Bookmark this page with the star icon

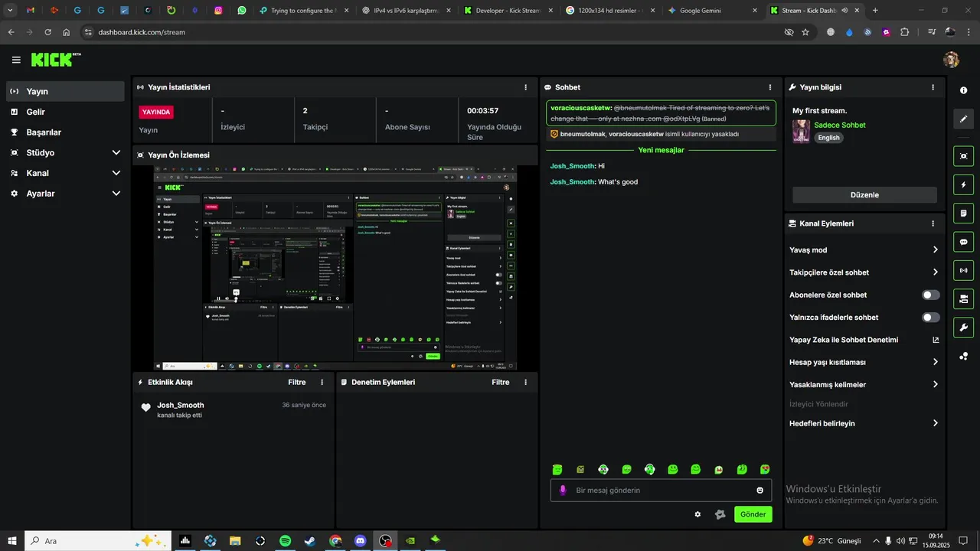point(805,32)
